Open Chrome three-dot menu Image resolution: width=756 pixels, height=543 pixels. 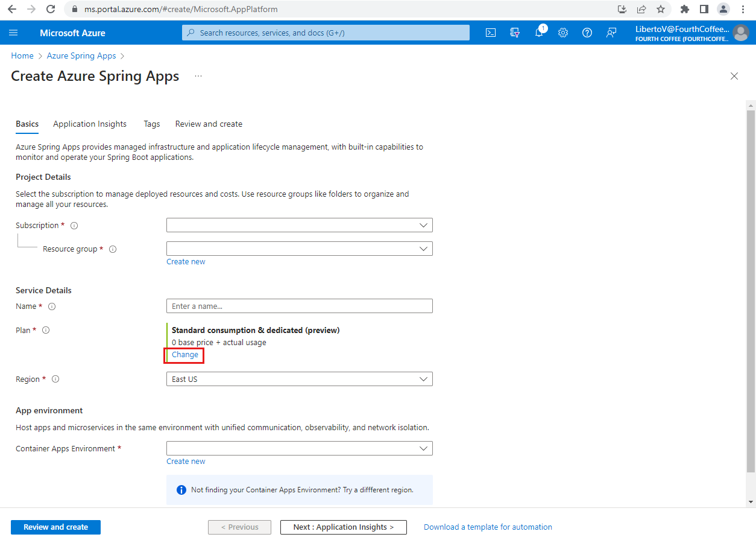(x=743, y=9)
